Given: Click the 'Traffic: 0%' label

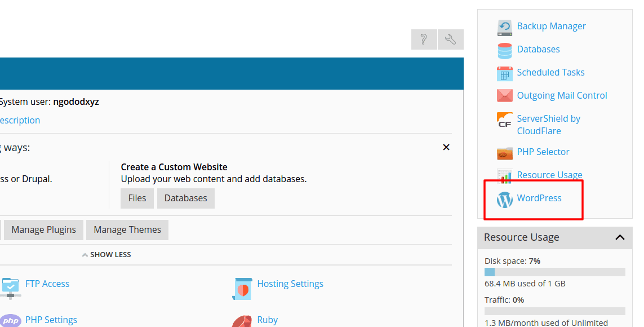Looking at the screenshot, I should [x=504, y=300].
